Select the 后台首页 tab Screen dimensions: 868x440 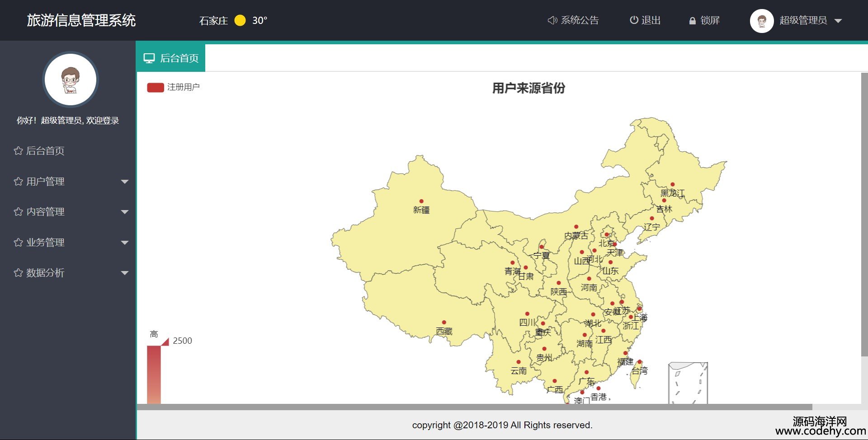(171, 58)
